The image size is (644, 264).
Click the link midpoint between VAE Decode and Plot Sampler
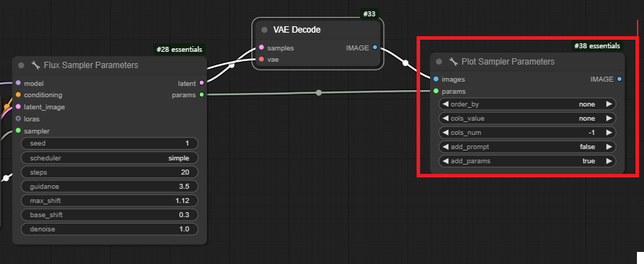pos(405,63)
